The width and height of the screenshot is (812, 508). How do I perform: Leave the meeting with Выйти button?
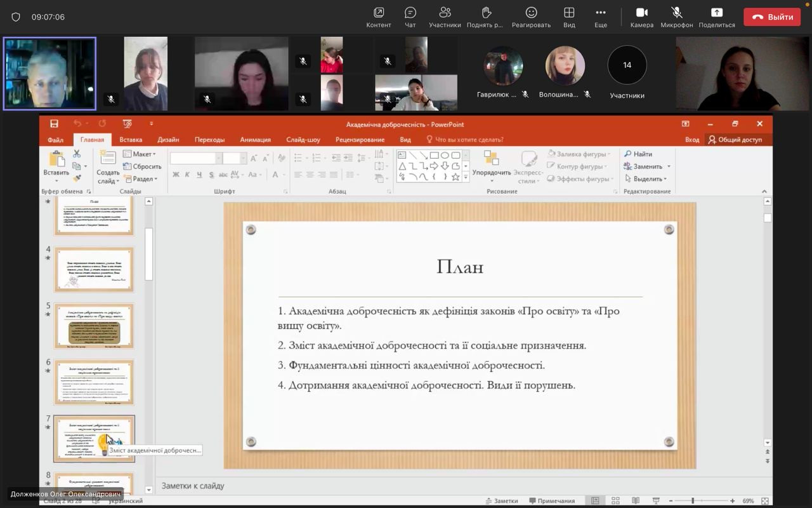772,17
